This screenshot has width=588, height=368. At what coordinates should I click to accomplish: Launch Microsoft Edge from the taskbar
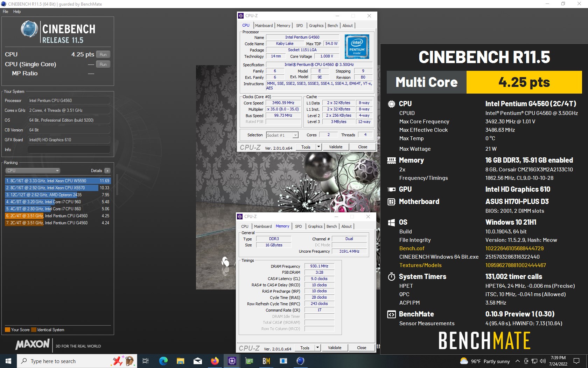click(163, 361)
